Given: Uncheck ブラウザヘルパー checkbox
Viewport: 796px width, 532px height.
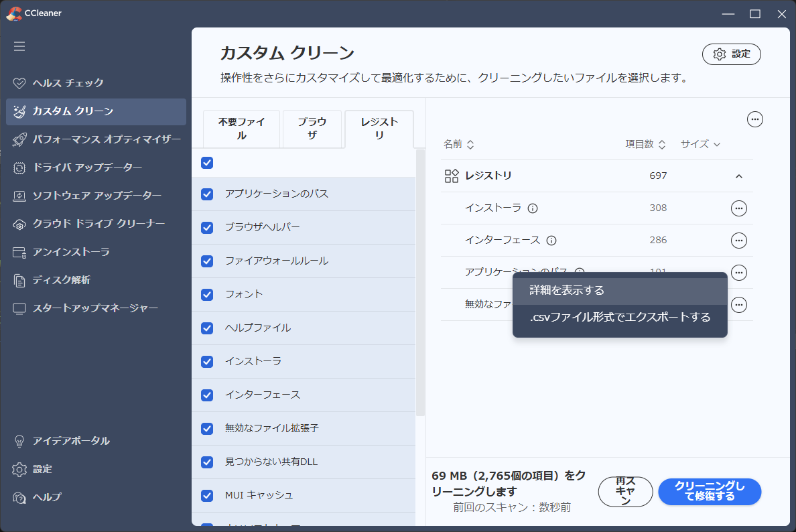Looking at the screenshot, I should tap(207, 228).
